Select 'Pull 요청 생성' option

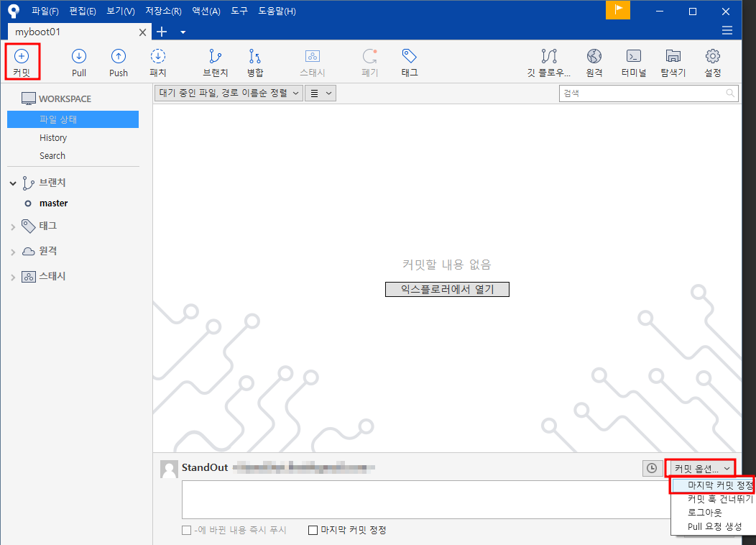713,526
